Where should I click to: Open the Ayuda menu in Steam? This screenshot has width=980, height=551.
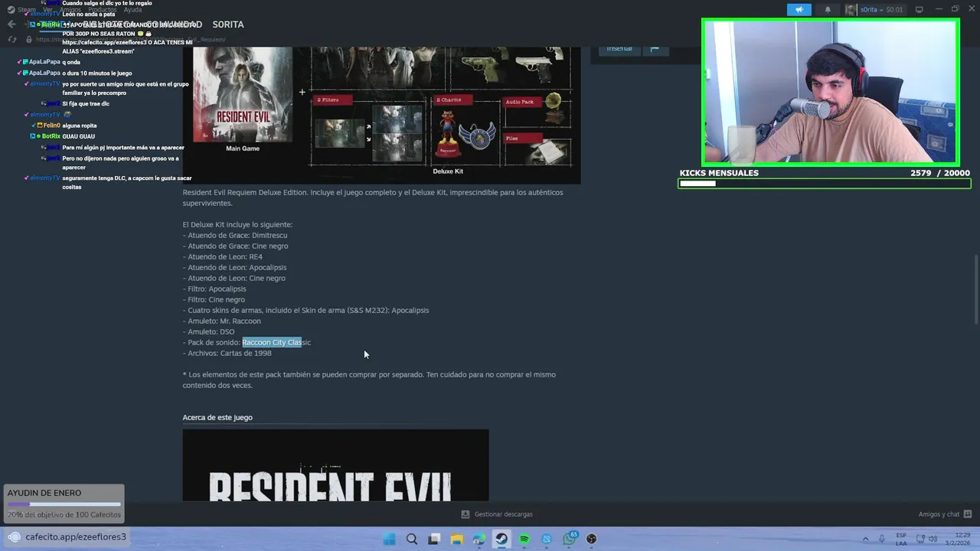point(132,10)
